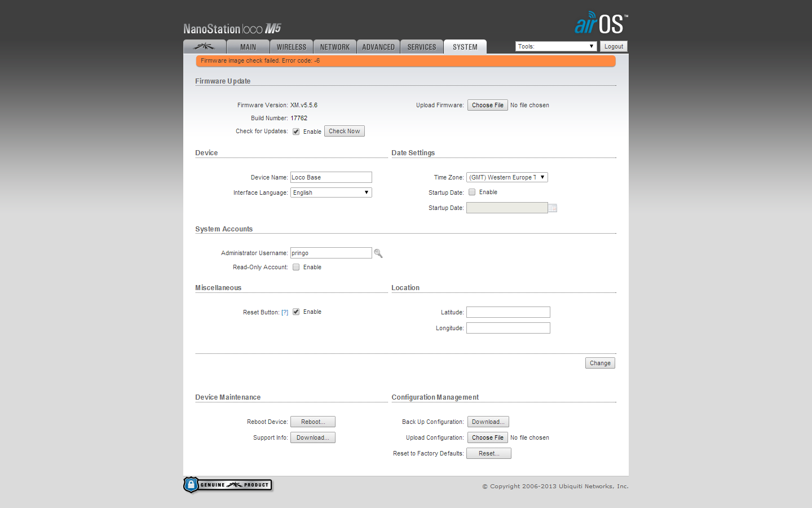This screenshot has height=508, width=812.
Task: Enable the Startup Date checkbox
Action: pyautogui.click(x=472, y=192)
